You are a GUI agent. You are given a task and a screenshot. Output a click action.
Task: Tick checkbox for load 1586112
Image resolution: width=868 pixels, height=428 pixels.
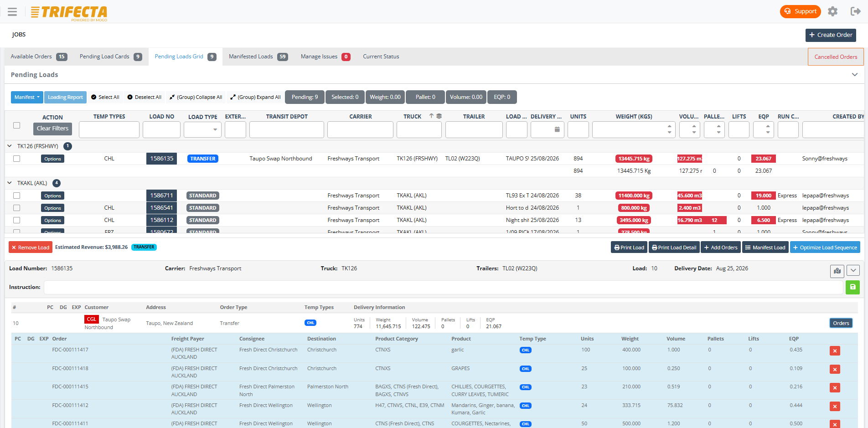click(17, 220)
